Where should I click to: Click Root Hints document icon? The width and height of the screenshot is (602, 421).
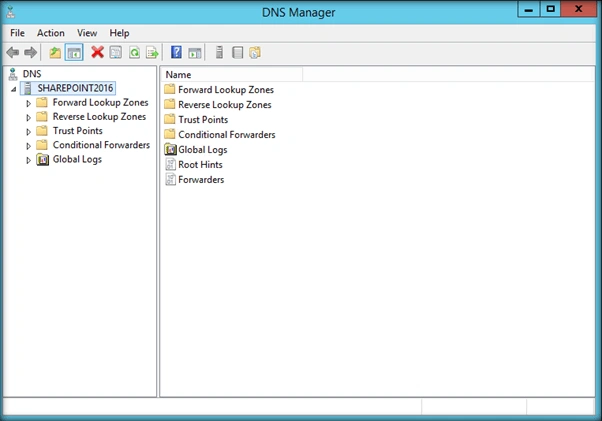pos(170,164)
